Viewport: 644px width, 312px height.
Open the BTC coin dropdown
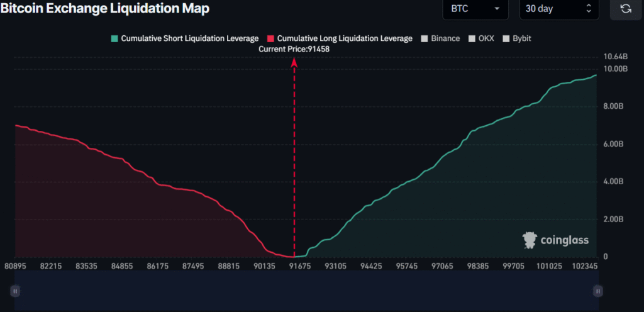[475, 9]
